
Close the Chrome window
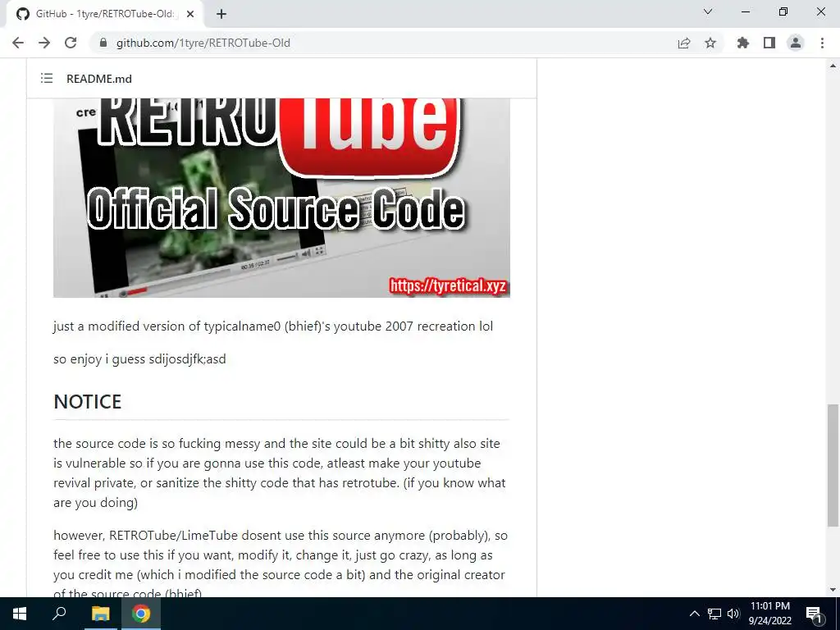(820, 11)
